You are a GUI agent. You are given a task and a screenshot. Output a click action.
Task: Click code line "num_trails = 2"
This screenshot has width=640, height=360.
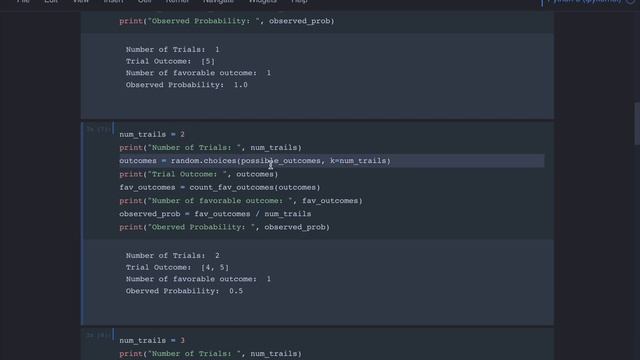pyautogui.click(x=152, y=134)
